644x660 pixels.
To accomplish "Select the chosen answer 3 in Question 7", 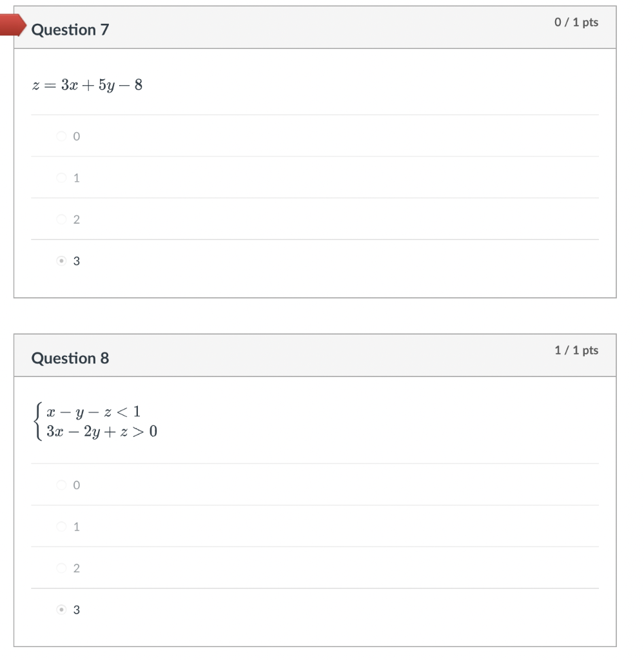I will [62, 261].
